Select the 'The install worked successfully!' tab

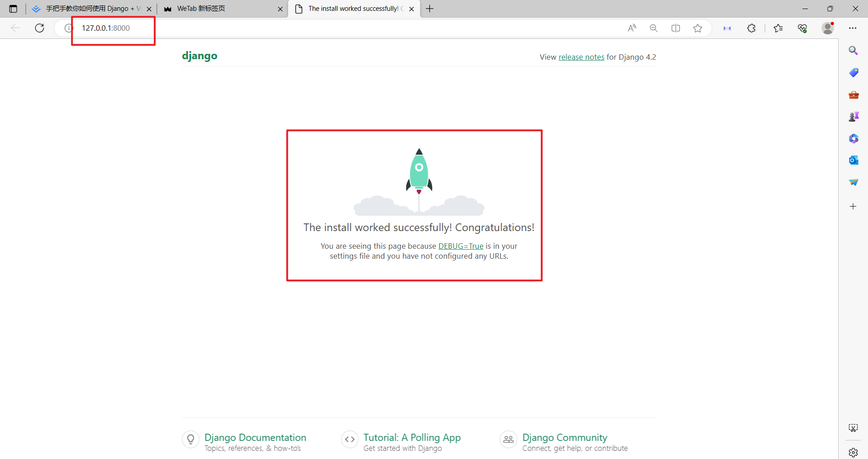point(354,9)
